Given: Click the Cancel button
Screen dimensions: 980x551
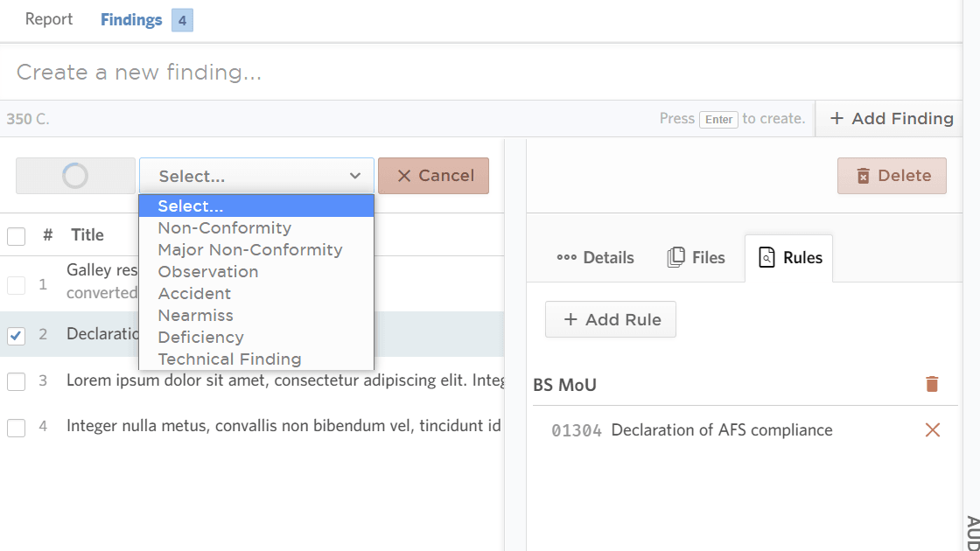Looking at the screenshot, I should point(433,175).
